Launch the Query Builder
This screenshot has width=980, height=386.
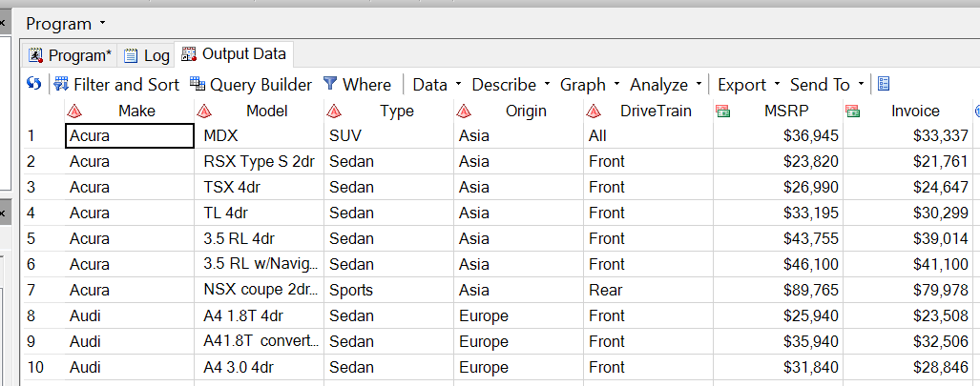[251, 85]
